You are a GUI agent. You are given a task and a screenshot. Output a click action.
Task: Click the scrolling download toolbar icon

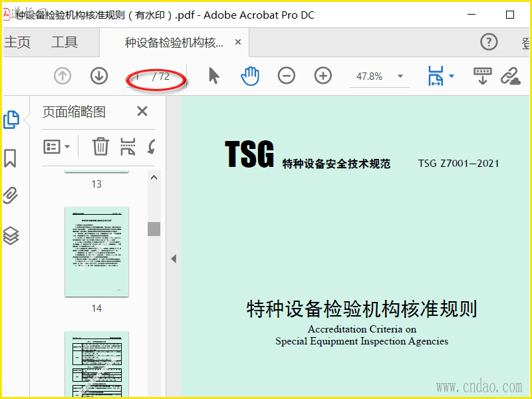click(x=483, y=76)
